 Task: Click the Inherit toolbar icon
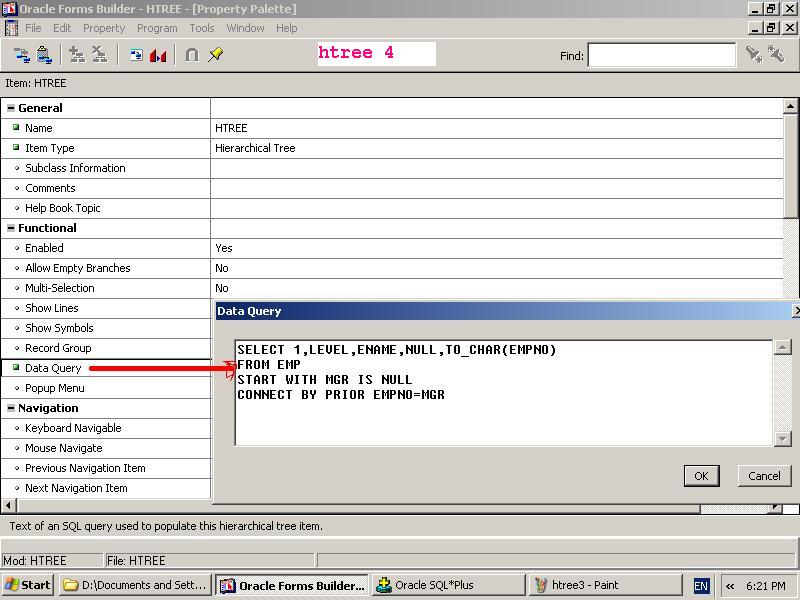[136, 55]
